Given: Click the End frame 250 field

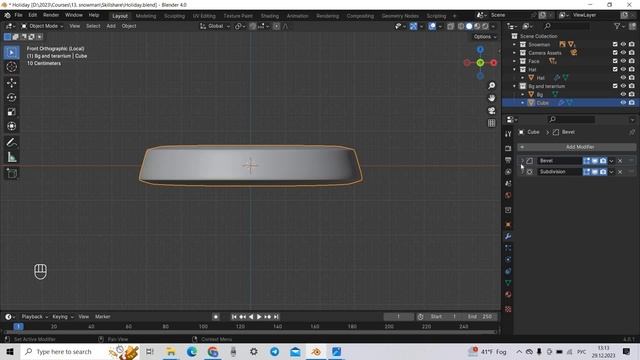Looking at the screenshot, I should (480, 317).
